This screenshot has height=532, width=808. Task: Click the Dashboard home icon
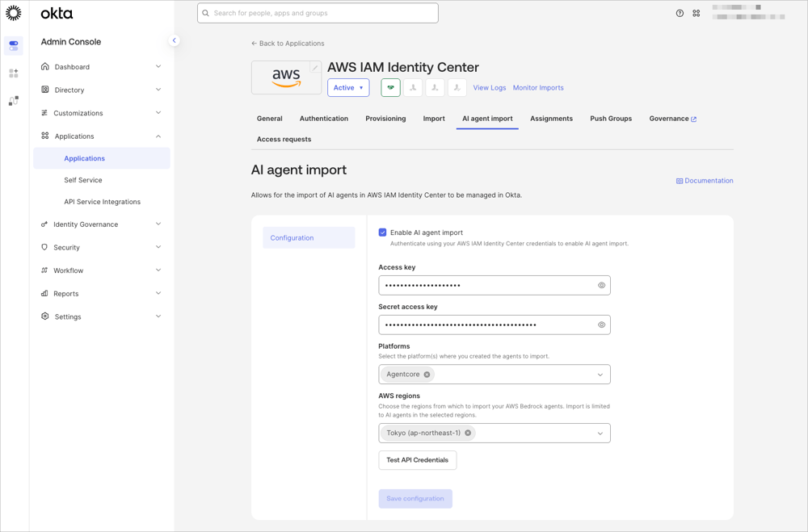click(44, 66)
